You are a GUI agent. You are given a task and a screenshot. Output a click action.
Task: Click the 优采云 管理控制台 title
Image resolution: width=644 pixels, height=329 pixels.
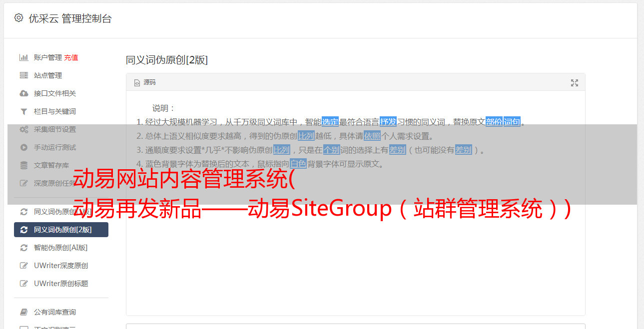click(70, 18)
